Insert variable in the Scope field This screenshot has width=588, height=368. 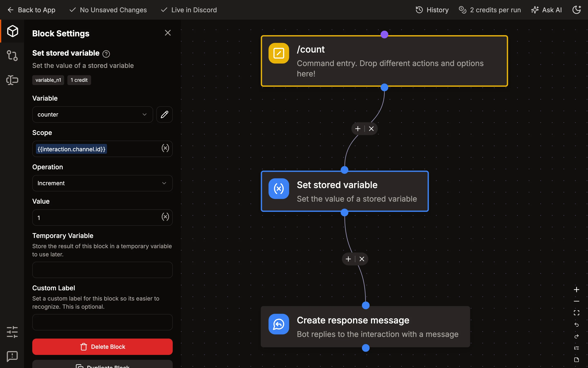click(165, 148)
